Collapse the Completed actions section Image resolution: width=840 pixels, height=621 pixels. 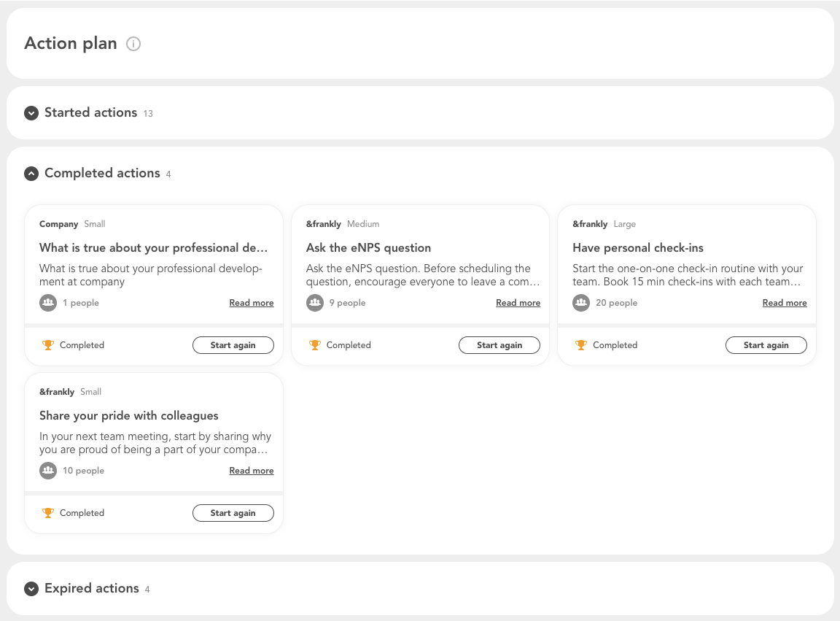click(x=31, y=174)
